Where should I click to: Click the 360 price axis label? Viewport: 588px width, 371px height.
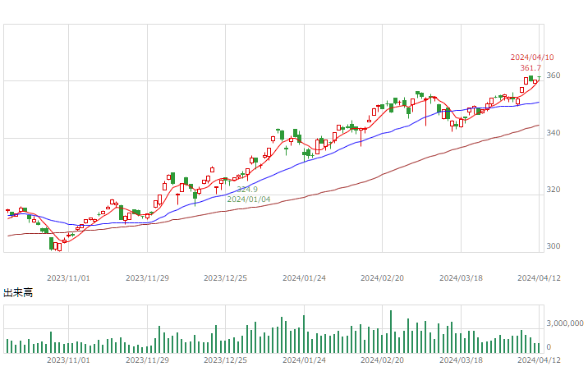(x=554, y=76)
